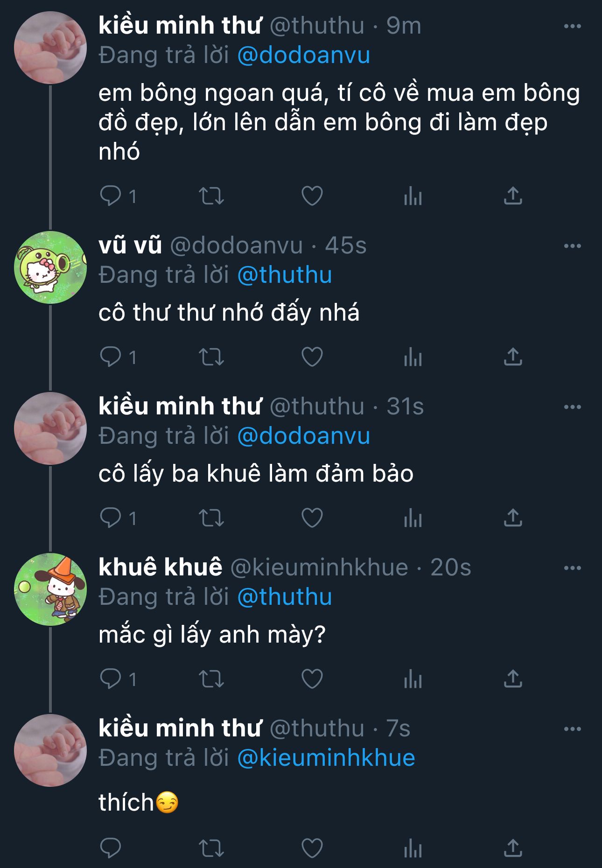Screen dimensions: 602x868
Task: View analytics for 'cô thư thư nhớ đấy nhá' tweet
Action: pos(413,357)
